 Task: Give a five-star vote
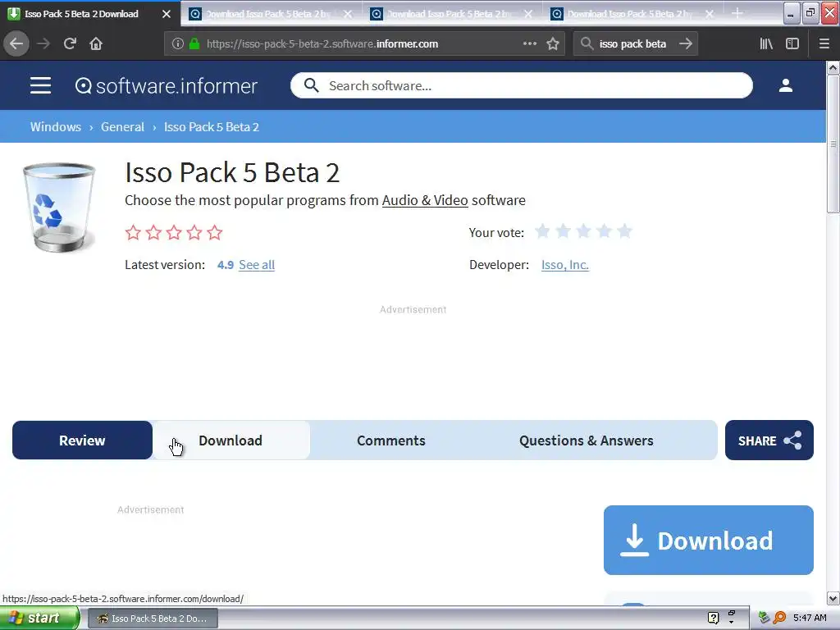click(624, 231)
